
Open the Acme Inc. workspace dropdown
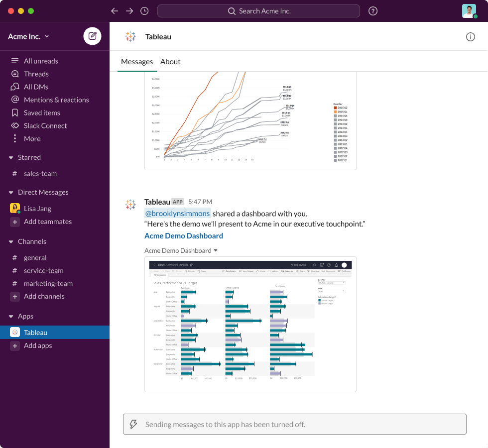pos(27,36)
